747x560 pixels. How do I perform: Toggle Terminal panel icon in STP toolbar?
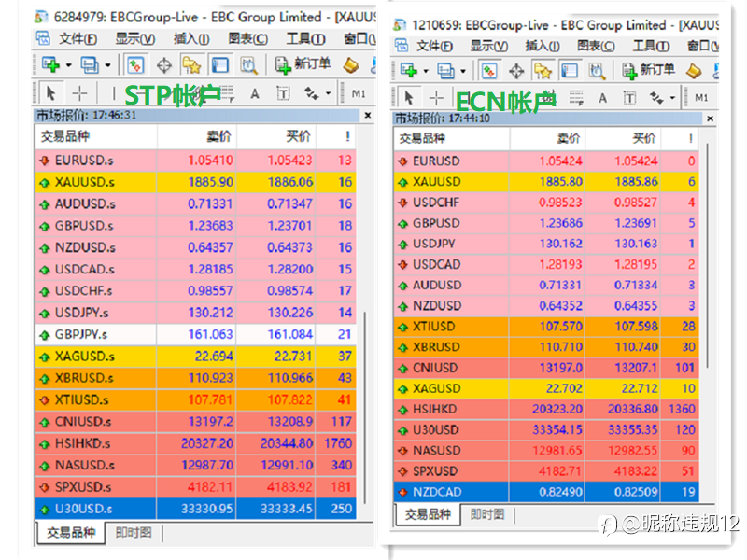coord(220,65)
